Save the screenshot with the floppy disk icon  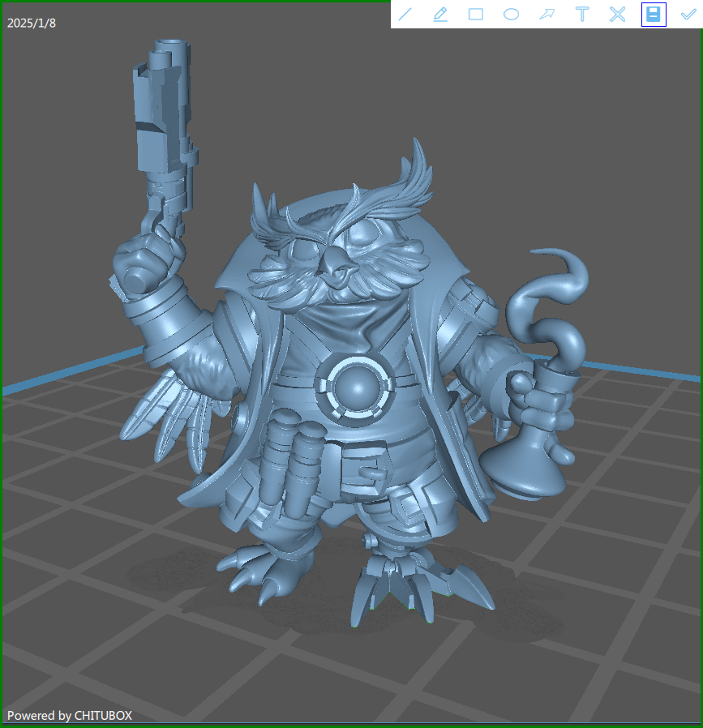click(653, 14)
